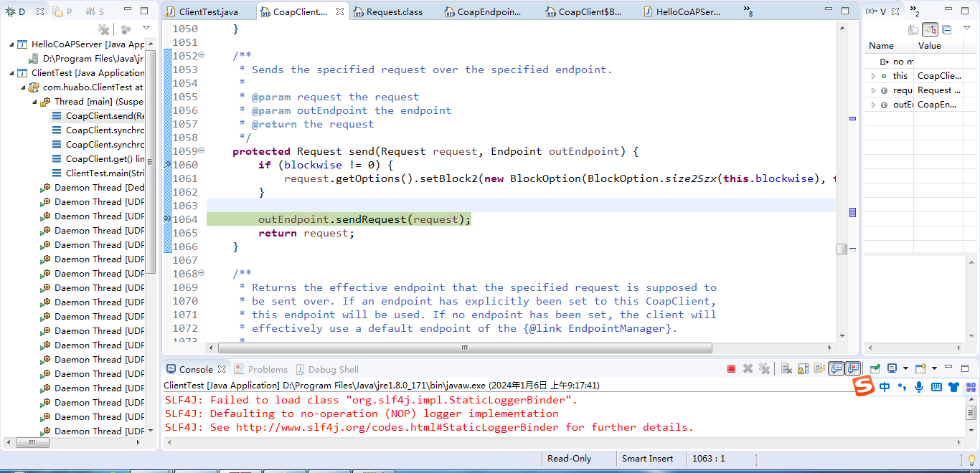Toggle Word Wrap in the Console

pos(819,368)
